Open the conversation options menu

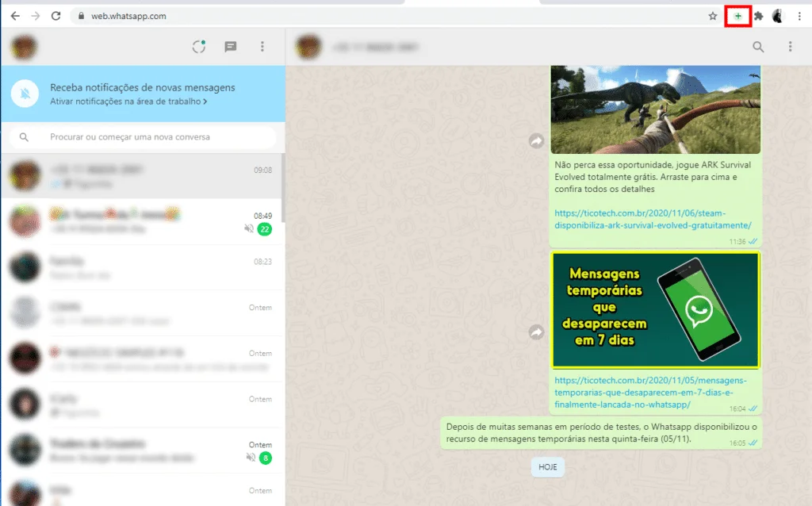[790, 46]
